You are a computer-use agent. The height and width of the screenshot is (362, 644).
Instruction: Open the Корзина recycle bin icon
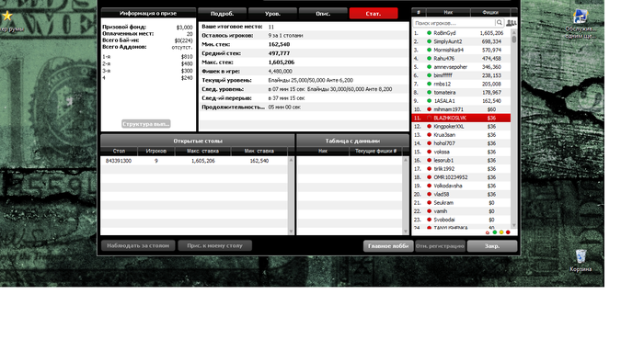click(x=581, y=261)
